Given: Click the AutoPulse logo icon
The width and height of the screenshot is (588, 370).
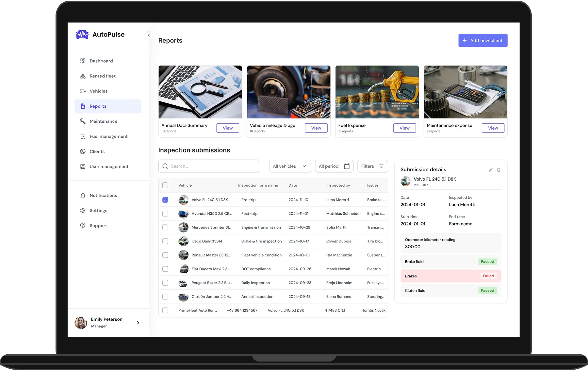Looking at the screenshot, I should coord(82,35).
